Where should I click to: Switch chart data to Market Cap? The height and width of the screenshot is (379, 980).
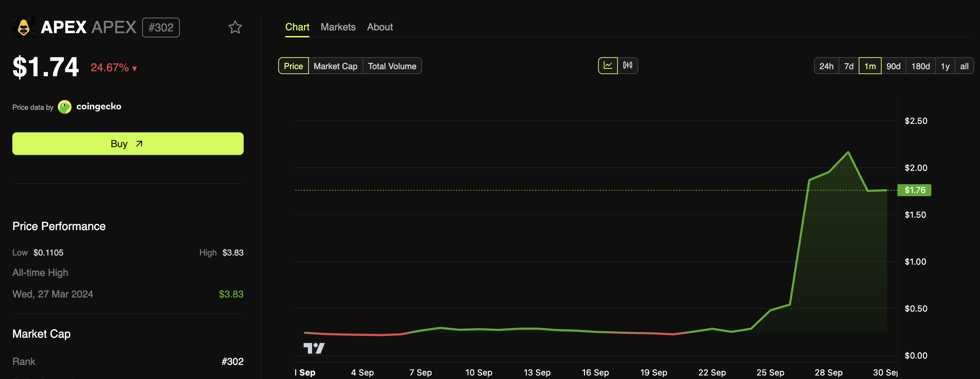tap(335, 65)
